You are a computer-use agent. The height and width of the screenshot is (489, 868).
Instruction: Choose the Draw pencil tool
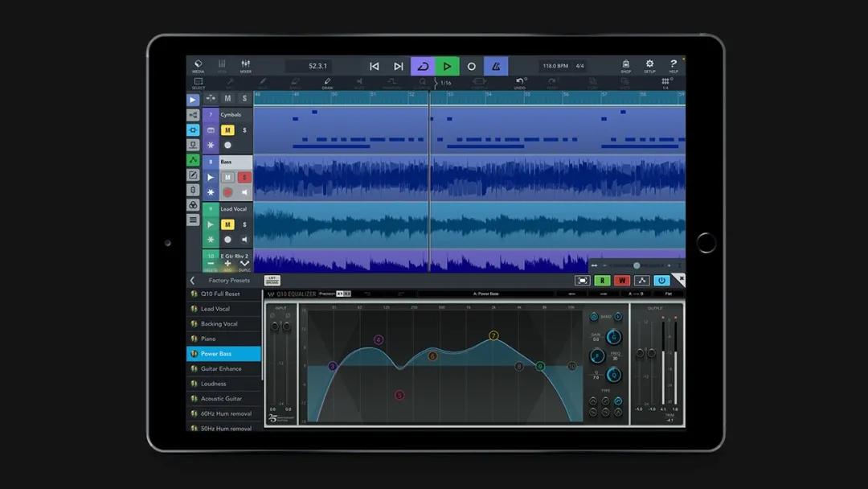click(x=327, y=83)
